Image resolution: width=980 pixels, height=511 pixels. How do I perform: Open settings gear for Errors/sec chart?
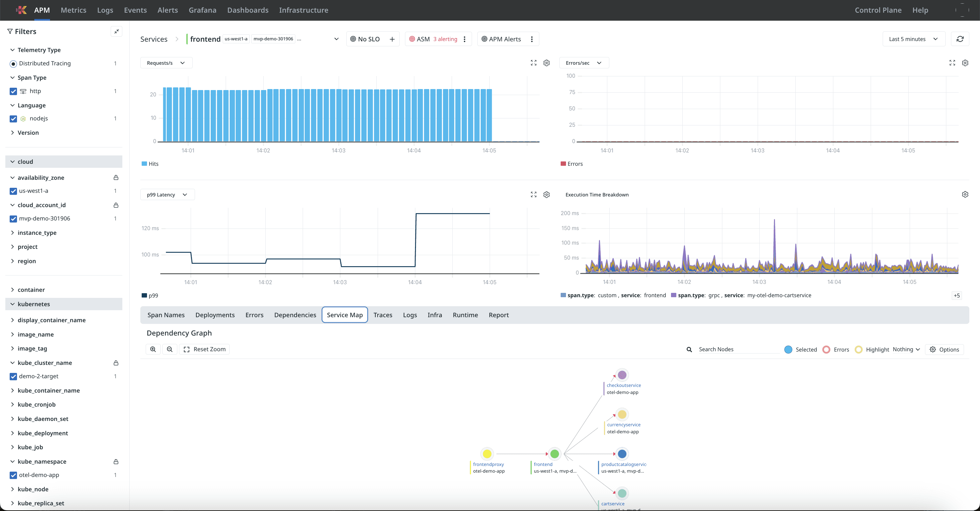point(965,63)
